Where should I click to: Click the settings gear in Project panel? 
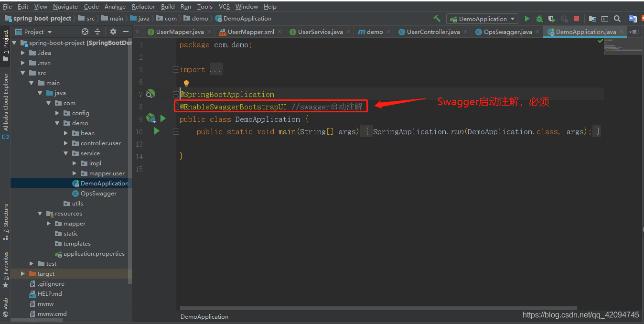coord(112,32)
